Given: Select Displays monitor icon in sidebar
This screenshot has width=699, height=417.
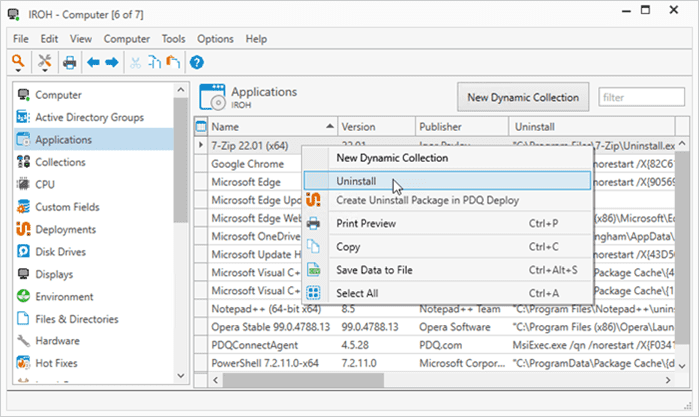Looking at the screenshot, I should click(23, 273).
